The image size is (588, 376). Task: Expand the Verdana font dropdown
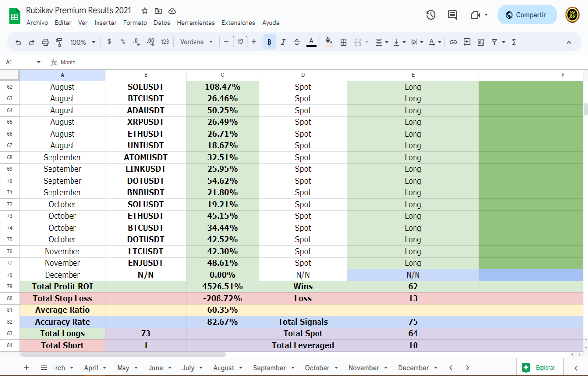196,42
